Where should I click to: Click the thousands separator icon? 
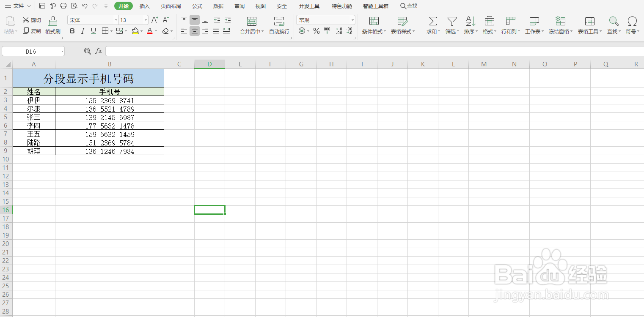[327, 31]
